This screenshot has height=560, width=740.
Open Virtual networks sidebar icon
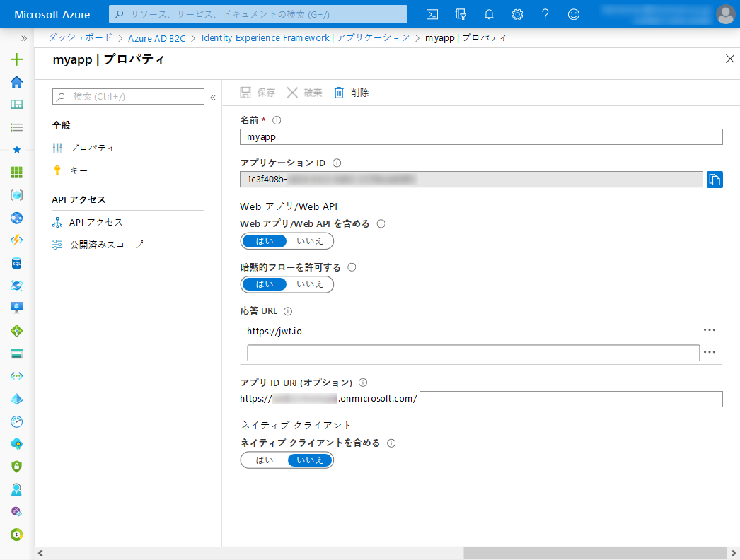click(16, 376)
